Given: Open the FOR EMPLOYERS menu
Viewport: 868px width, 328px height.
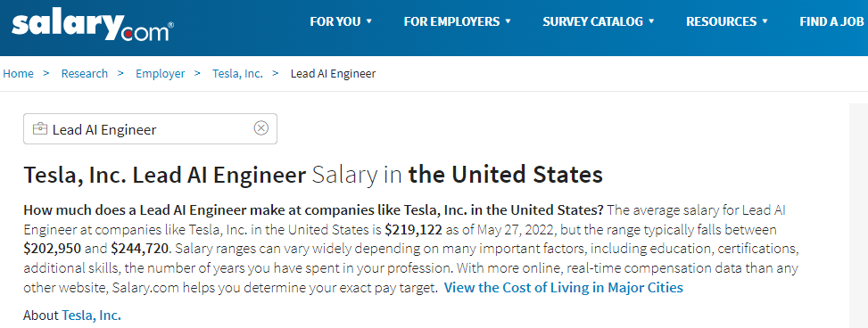Looking at the screenshot, I should click(451, 21).
